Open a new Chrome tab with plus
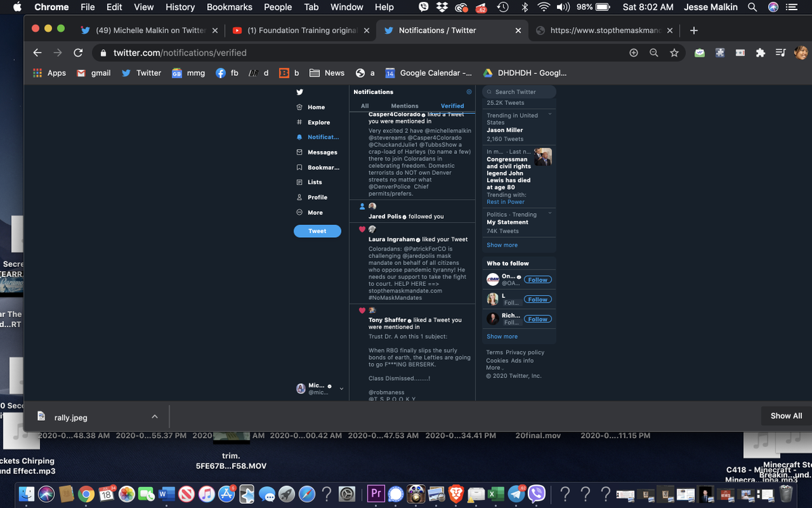The width and height of the screenshot is (812, 508). pyautogui.click(x=694, y=30)
